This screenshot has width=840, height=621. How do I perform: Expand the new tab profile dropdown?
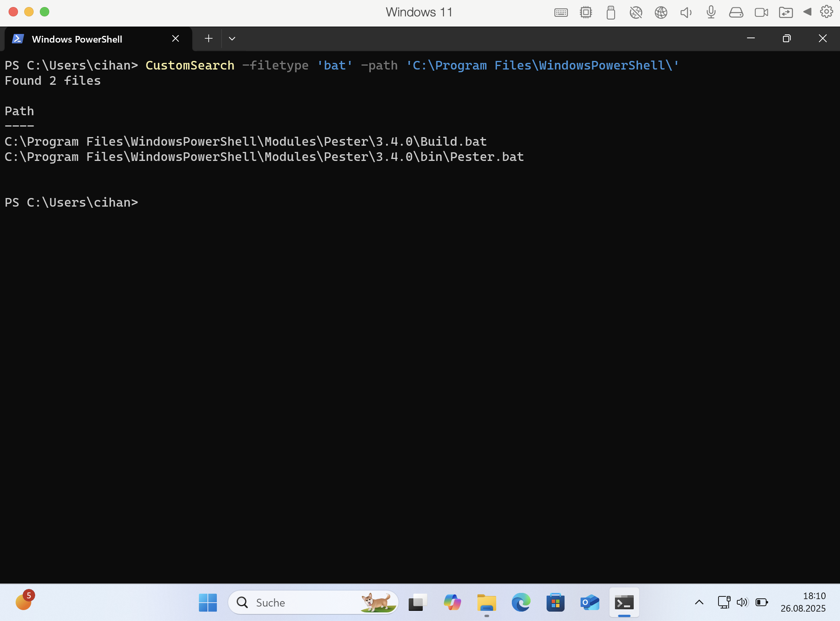point(232,39)
